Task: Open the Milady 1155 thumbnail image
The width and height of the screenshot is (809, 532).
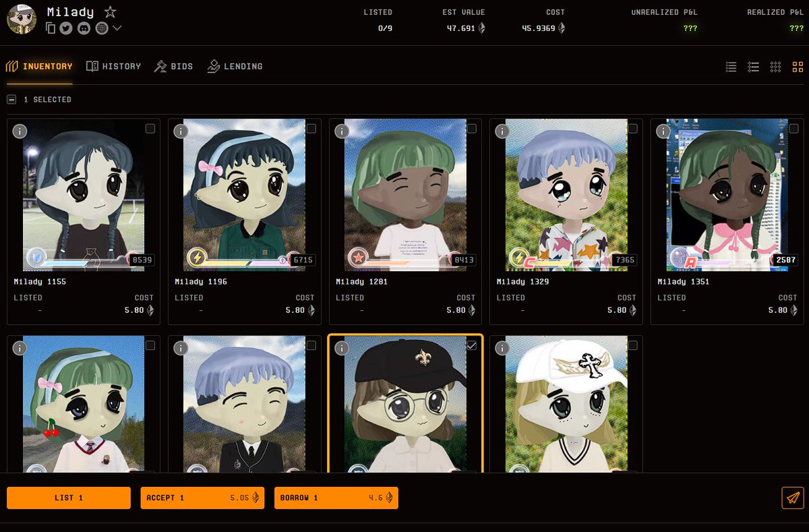Action: 84,195
